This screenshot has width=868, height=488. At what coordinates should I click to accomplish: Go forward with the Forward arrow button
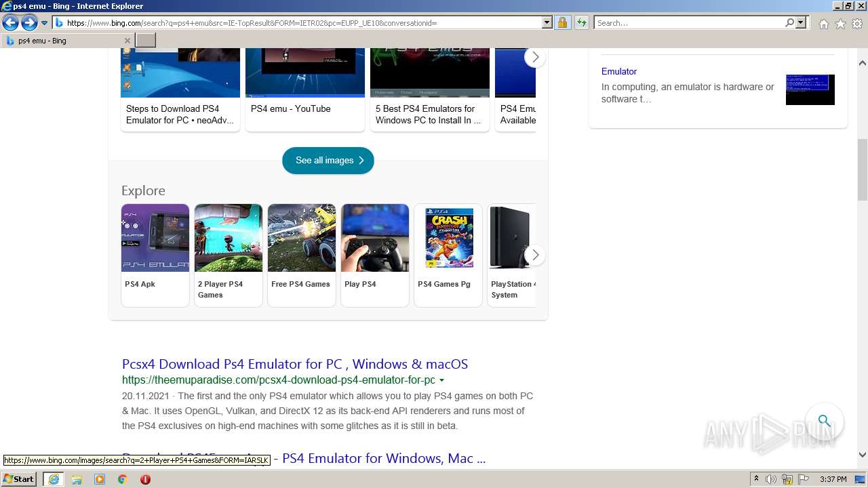[x=29, y=23]
